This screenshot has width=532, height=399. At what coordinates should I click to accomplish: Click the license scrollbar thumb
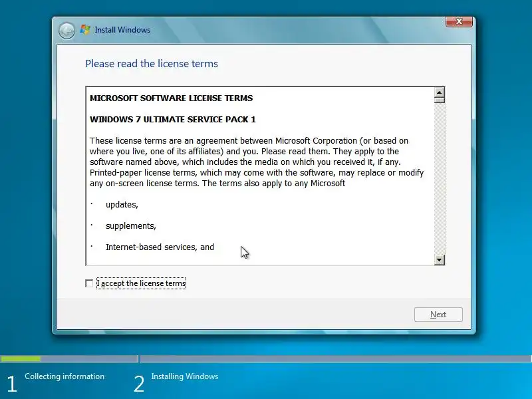[439, 100]
